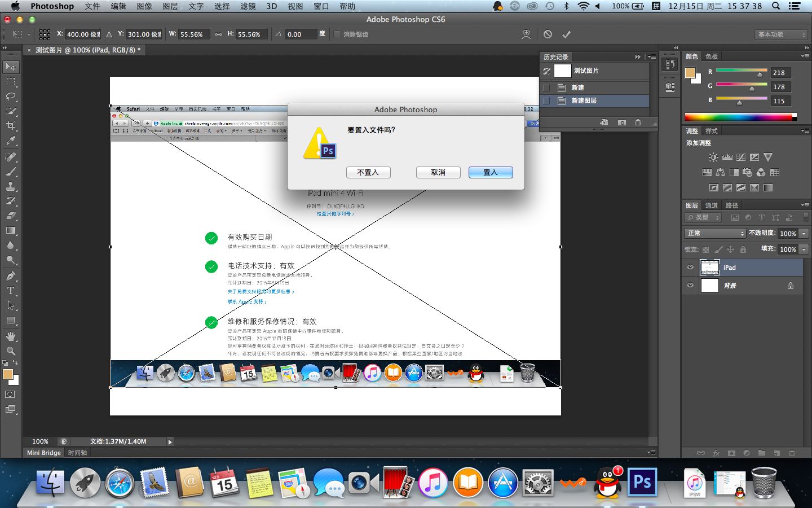Click the 取消 button in the dialog

pyautogui.click(x=438, y=172)
